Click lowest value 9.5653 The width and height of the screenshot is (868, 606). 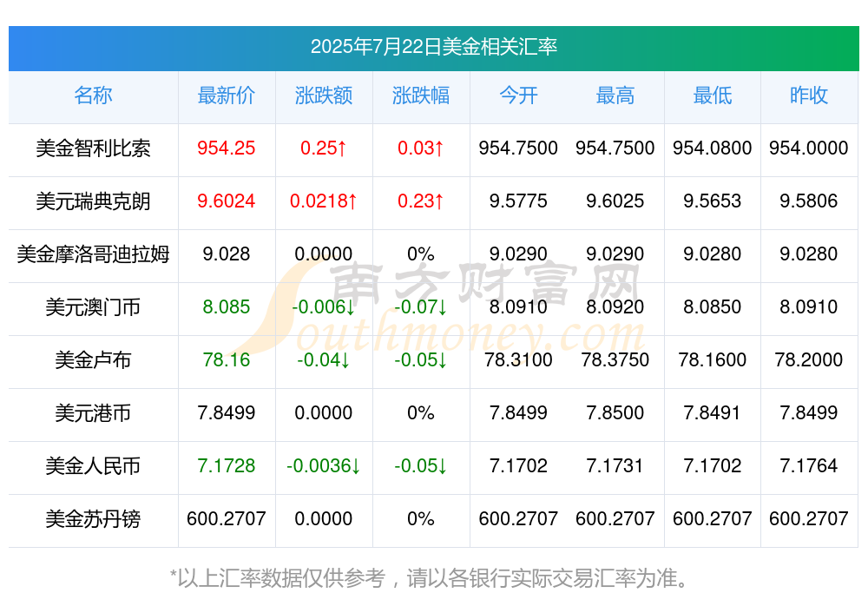point(713,201)
